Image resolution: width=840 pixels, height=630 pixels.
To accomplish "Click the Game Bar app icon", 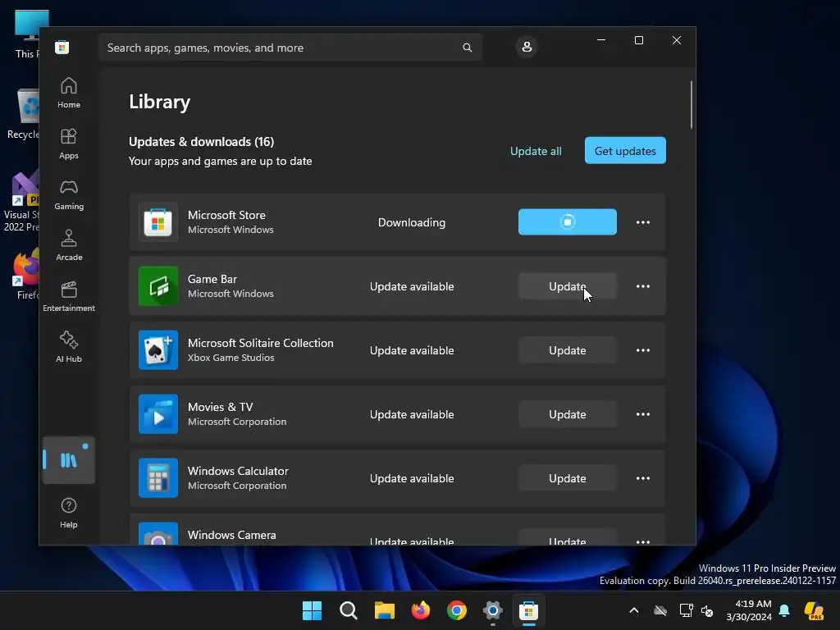I will pyautogui.click(x=158, y=286).
